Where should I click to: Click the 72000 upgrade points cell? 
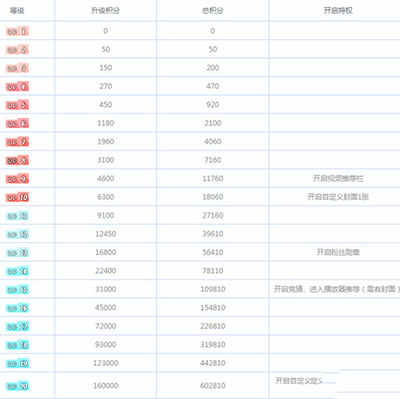click(105, 326)
